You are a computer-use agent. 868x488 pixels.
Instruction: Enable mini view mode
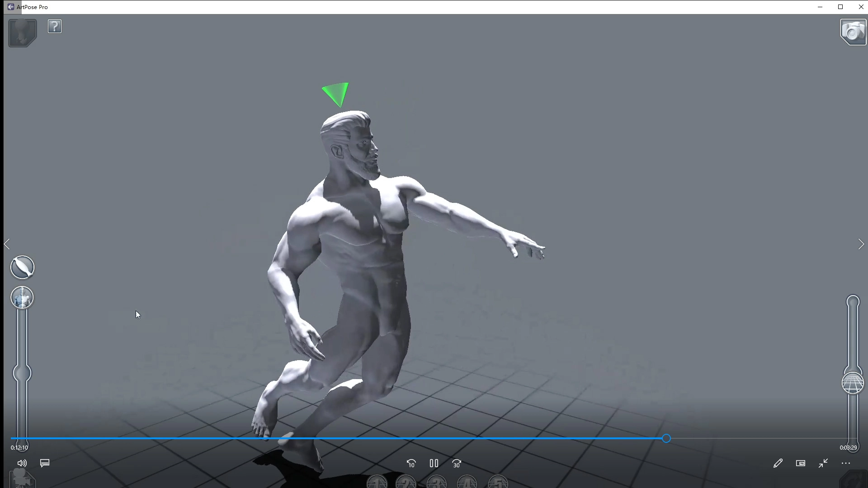pyautogui.click(x=801, y=463)
